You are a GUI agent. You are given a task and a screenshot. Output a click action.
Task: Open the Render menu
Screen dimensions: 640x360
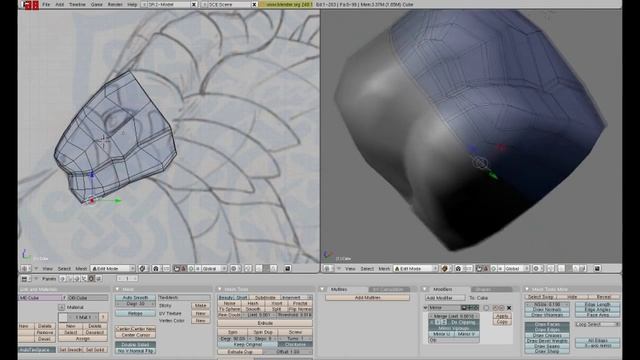point(115,4)
